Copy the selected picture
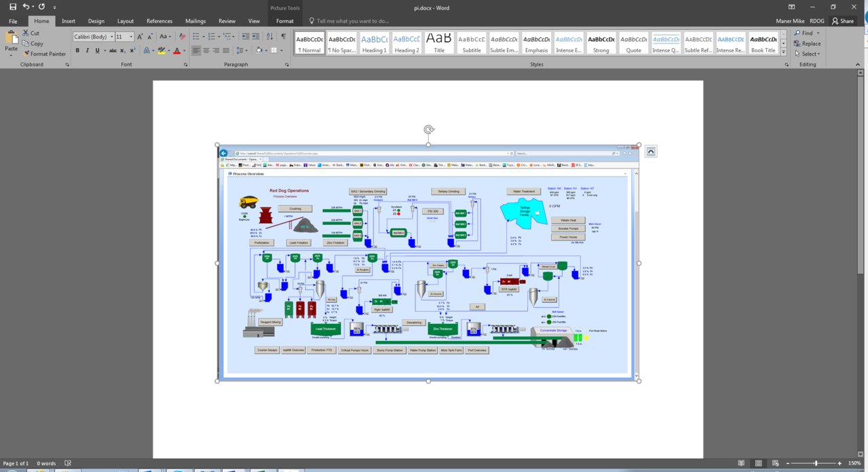 click(x=33, y=43)
